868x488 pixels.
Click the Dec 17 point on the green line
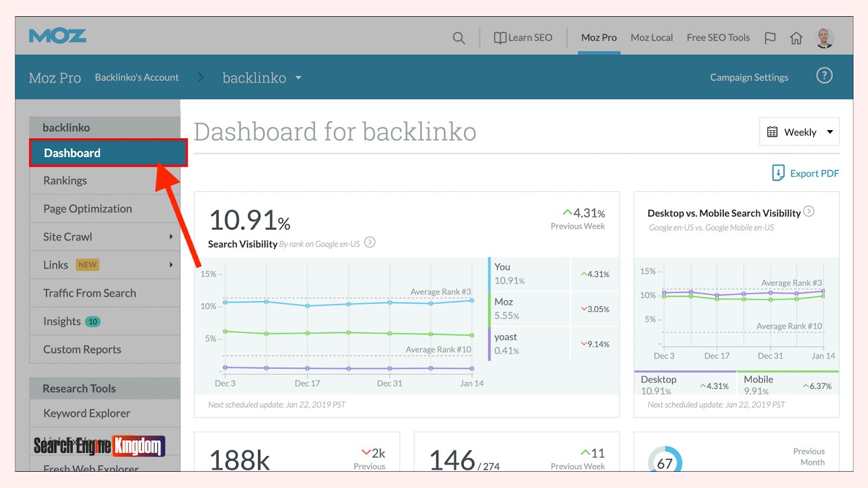[308, 333]
